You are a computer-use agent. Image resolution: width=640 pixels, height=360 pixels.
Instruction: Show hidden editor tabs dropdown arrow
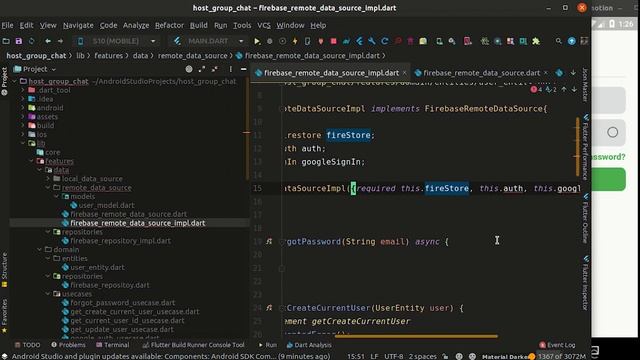pyautogui.click(x=573, y=73)
